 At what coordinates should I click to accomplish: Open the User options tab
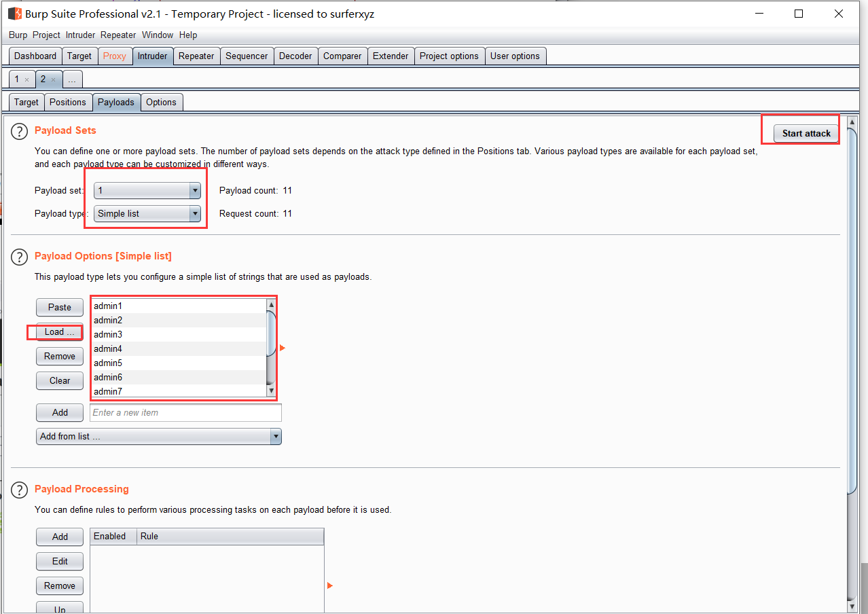(515, 56)
